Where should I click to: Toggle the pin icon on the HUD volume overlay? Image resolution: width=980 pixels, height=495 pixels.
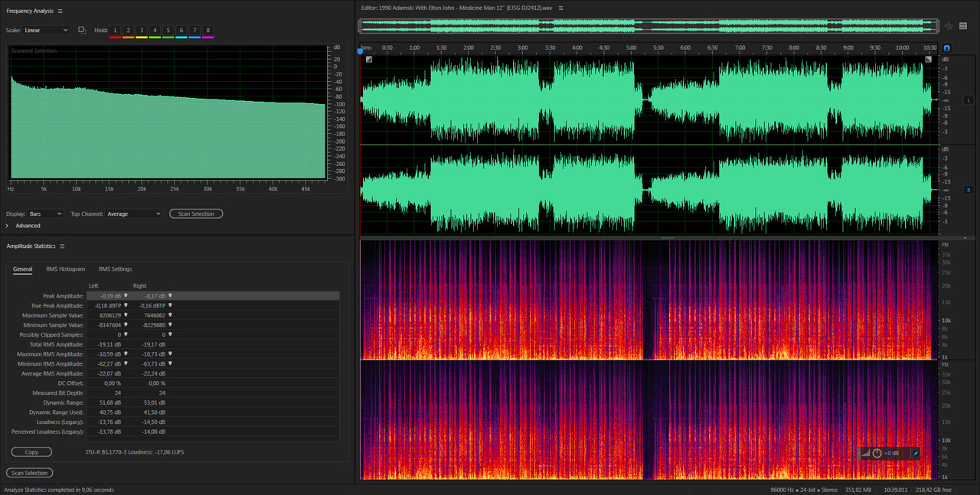click(x=914, y=453)
